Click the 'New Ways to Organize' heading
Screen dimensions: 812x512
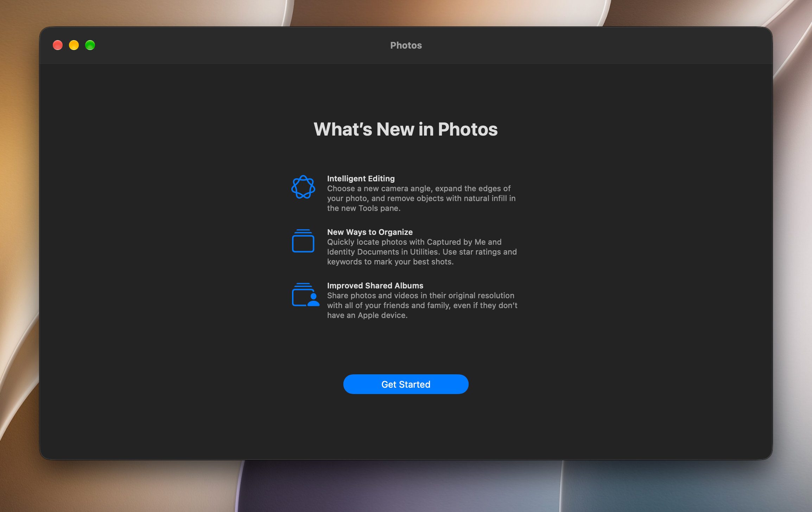pos(370,232)
